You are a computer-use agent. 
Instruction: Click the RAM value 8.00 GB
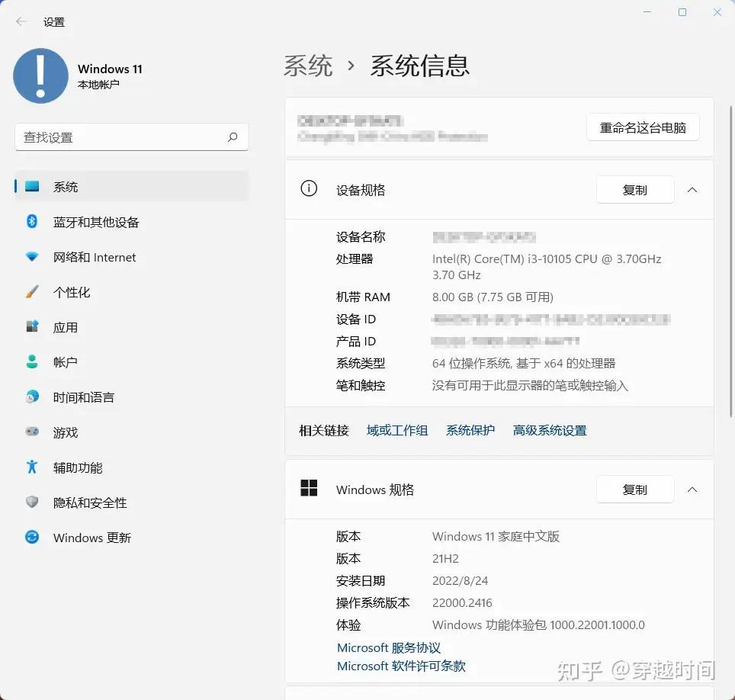pyautogui.click(x=493, y=297)
